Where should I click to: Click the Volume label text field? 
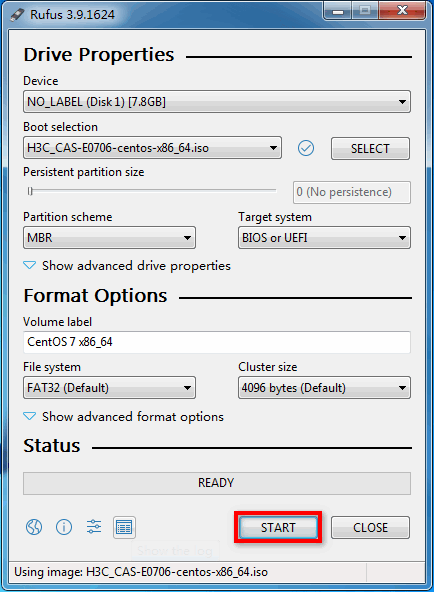[217, 342]
